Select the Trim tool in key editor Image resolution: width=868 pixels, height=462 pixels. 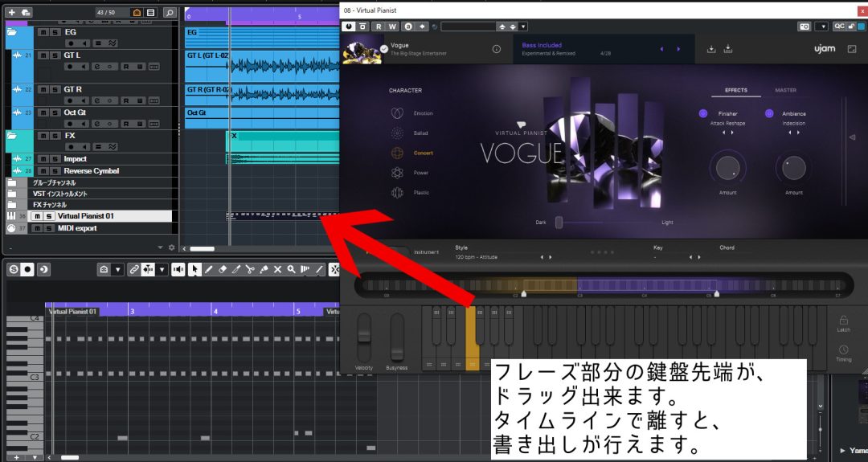(236, 269)
